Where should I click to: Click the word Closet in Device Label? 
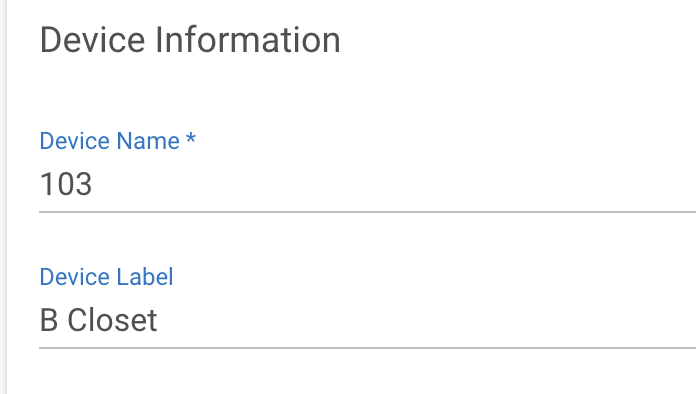(112, 320)
